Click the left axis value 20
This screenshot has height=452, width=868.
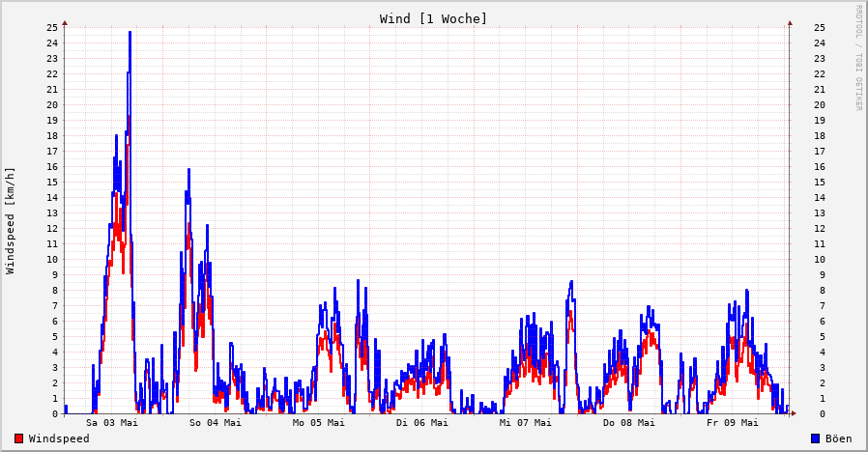click(52, 105)
